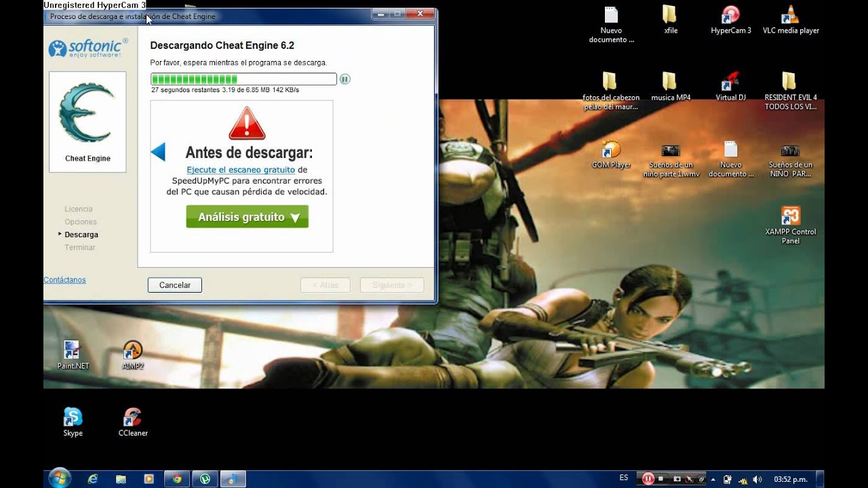
Task: Launch Skype desktop shortcut
Action: click(73, 422)
